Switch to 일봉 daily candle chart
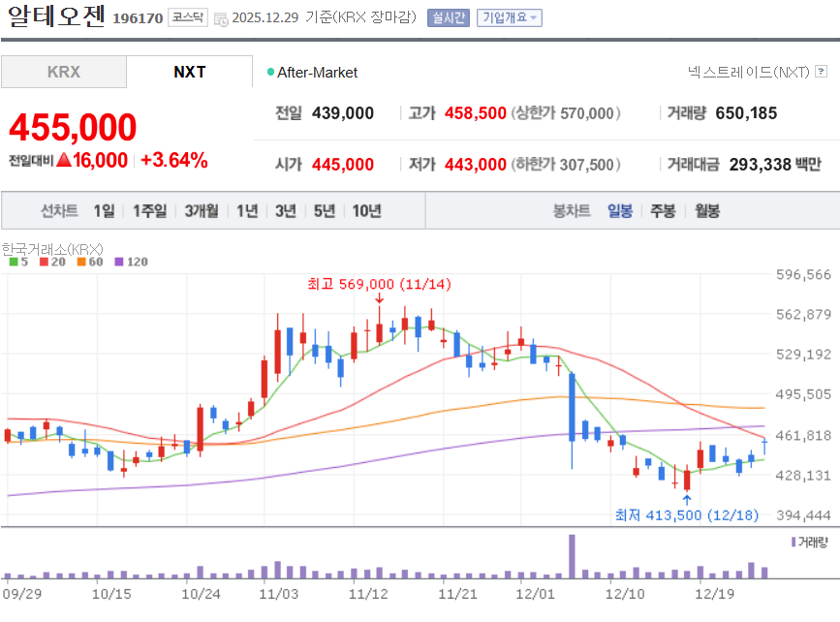The height and width of the screenshot is (622, 840). 620,211
